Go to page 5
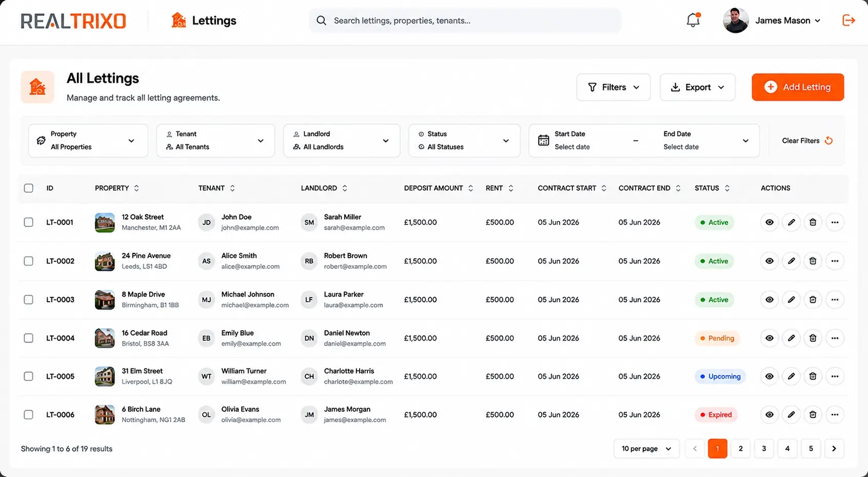The image size is (868, 477). point(811,449)
